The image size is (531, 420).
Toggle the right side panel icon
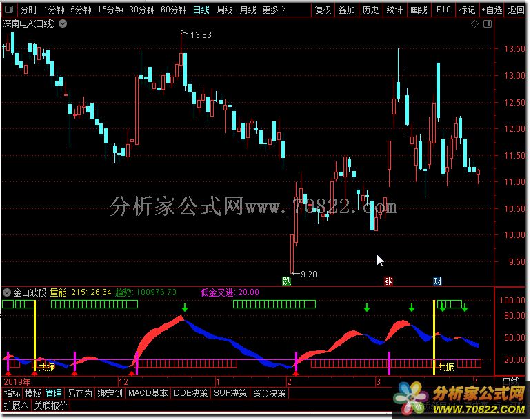(x=488, y=23)
